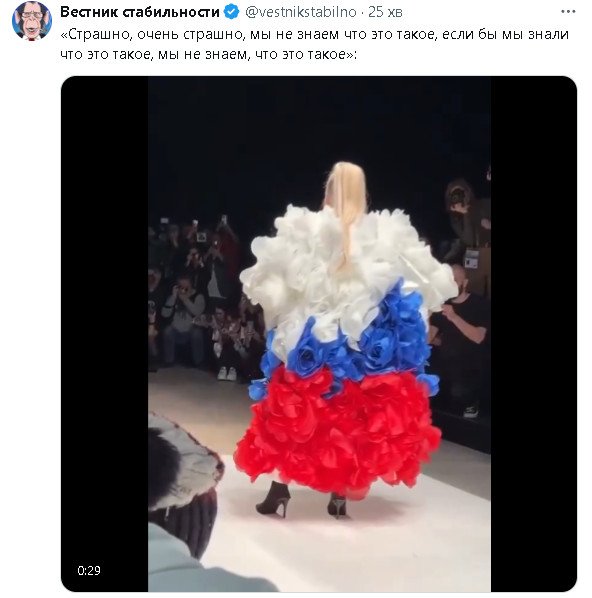Click the blue verified checkmark badge
This screenshot has height=598, width=592.
coord(231,12)
